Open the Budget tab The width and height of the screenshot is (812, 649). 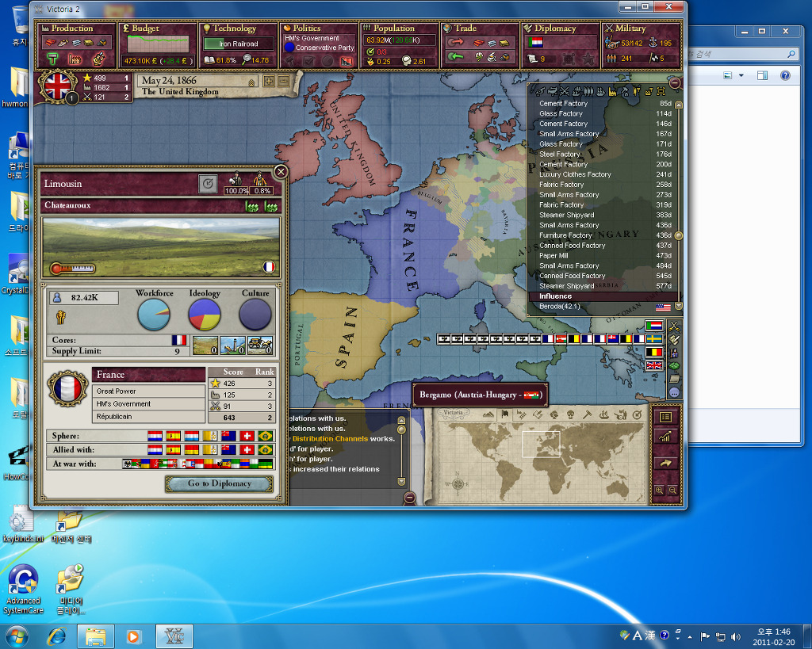coord(158,45)
